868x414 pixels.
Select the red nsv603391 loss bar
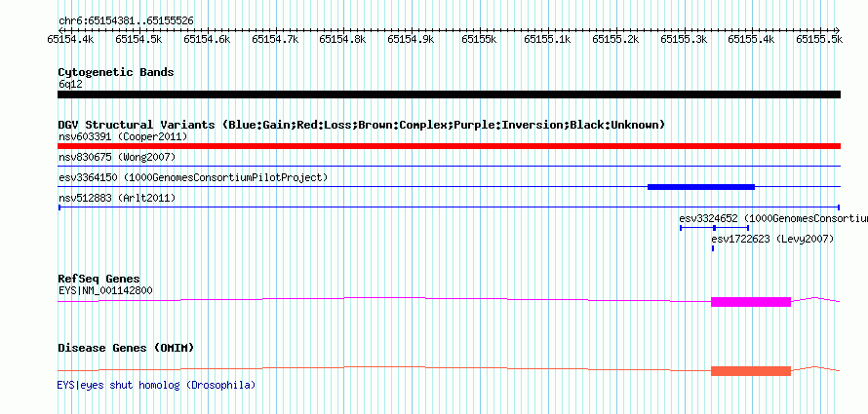click(x=449, y=146)
